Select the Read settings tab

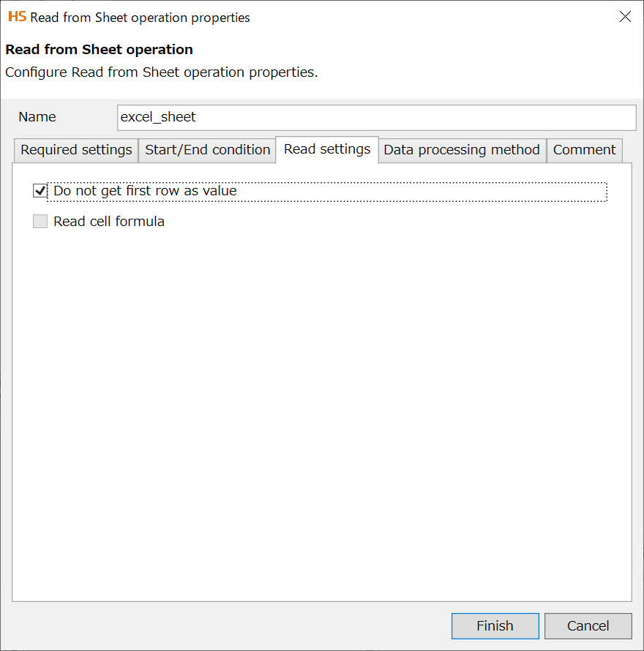[x=327, y=149]
